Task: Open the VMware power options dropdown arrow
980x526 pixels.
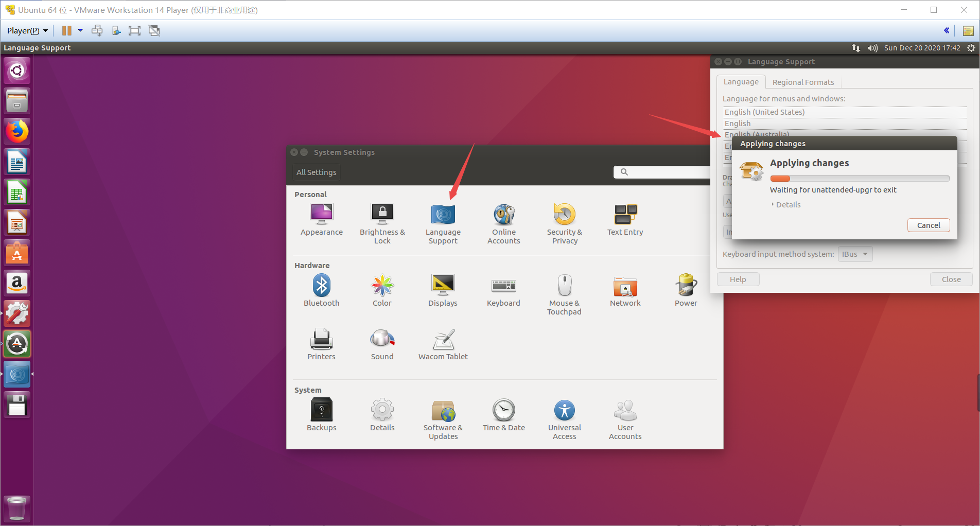Action: click(80, 31)
